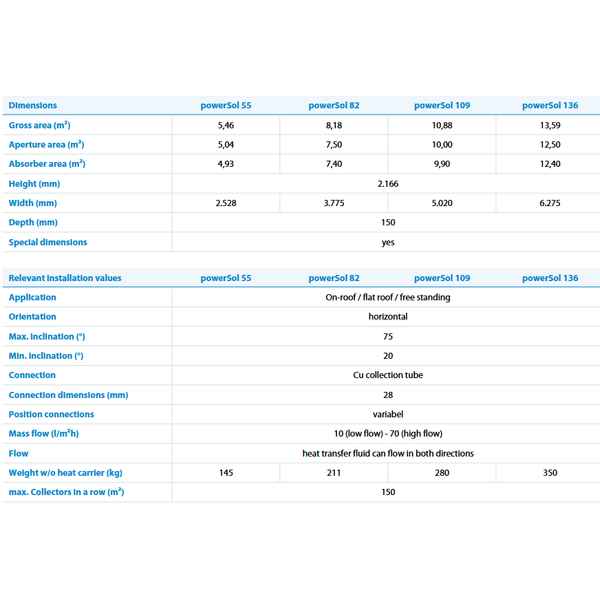600x600 pixels.
Task: Select width value 5.020
Action: (x=442, y=203)
